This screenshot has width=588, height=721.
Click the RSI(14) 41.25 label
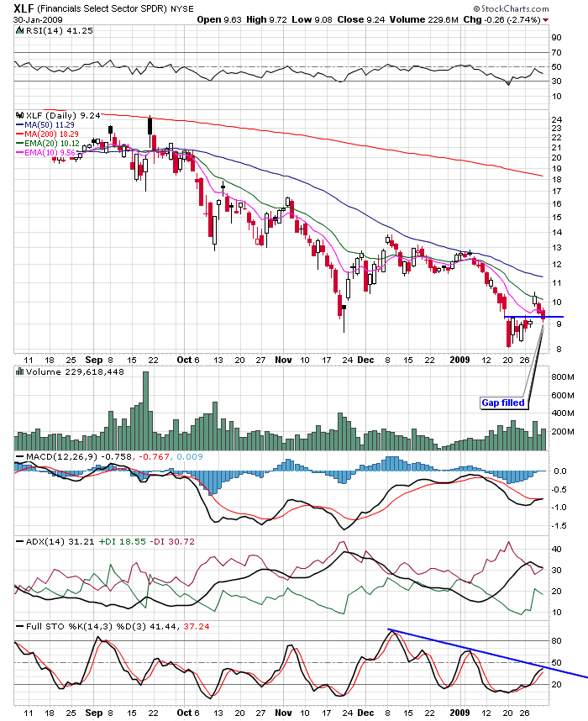click(x=60, y=30)
